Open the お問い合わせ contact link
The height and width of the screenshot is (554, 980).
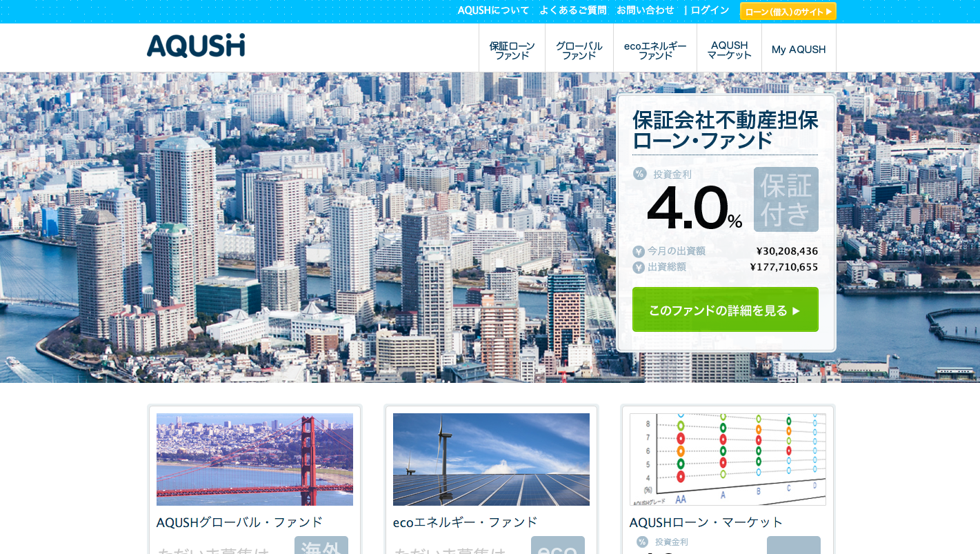pyautogui.click(x=645, y=10)
